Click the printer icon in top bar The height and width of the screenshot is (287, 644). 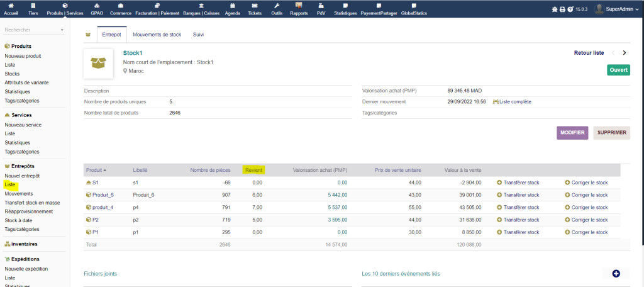[562, 9]
